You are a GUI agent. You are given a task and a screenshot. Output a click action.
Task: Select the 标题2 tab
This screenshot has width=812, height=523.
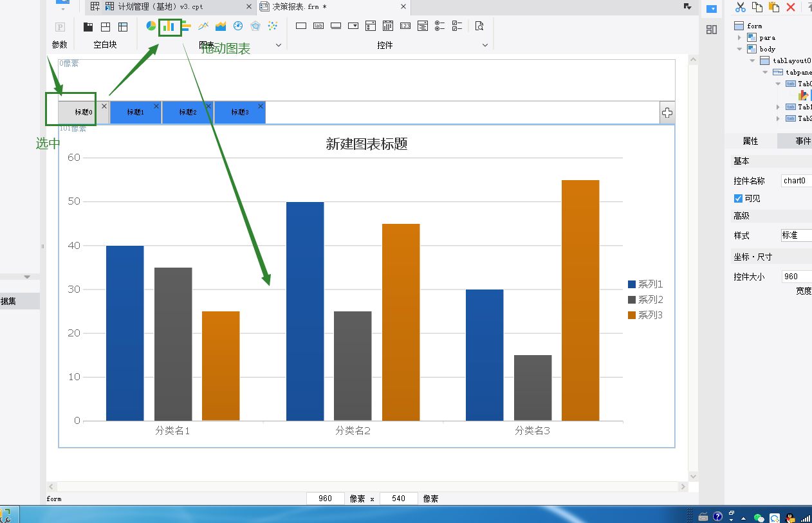(188, 113)
